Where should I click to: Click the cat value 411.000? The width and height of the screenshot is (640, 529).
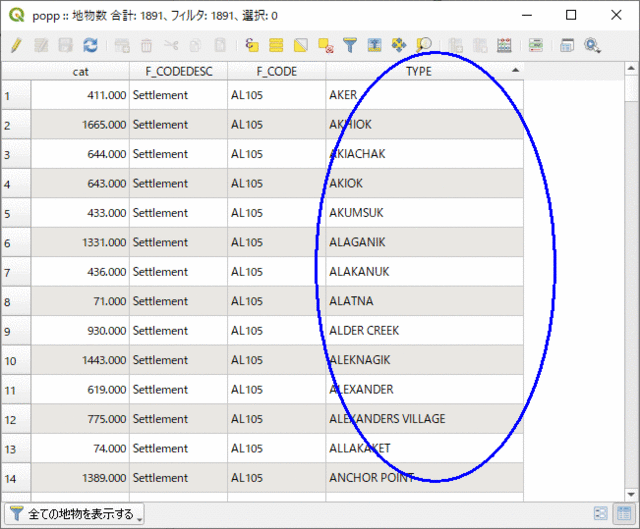[80, 95]
